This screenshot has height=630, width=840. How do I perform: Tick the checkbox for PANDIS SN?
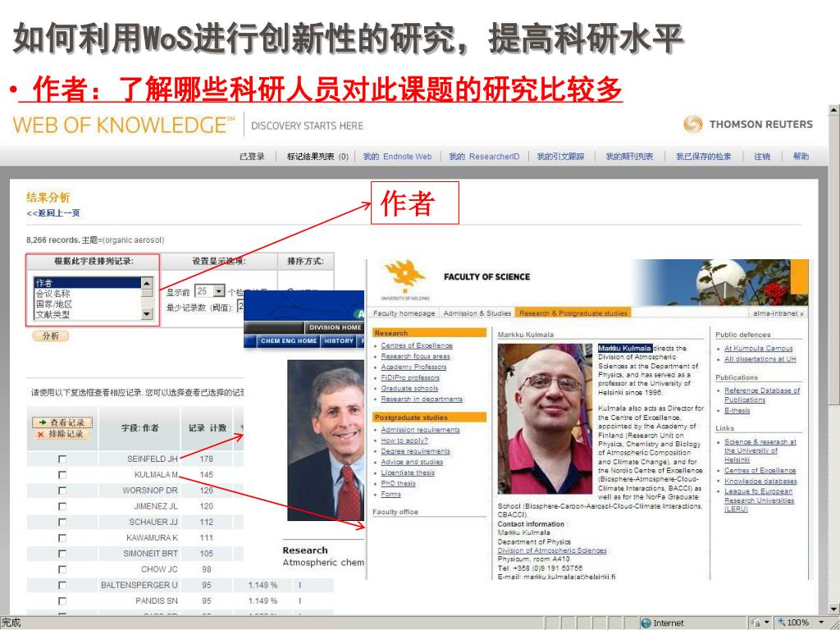(62, 601)
